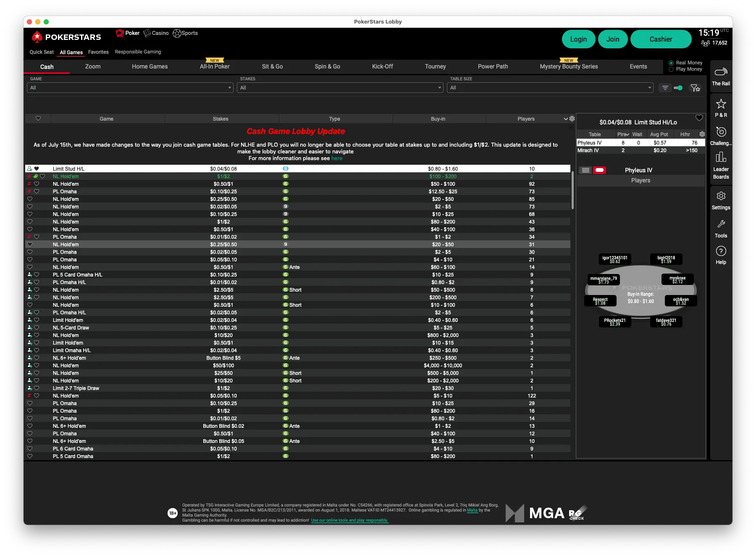Click favorites heart column header
Viewport: 756px width, 556px height.
(x=38, y=119)
